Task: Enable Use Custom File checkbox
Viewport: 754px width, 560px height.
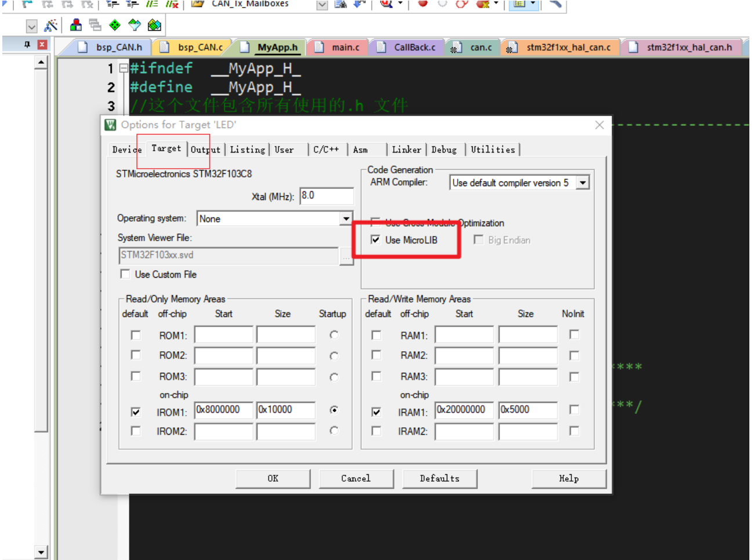Action: pos(125,274)
